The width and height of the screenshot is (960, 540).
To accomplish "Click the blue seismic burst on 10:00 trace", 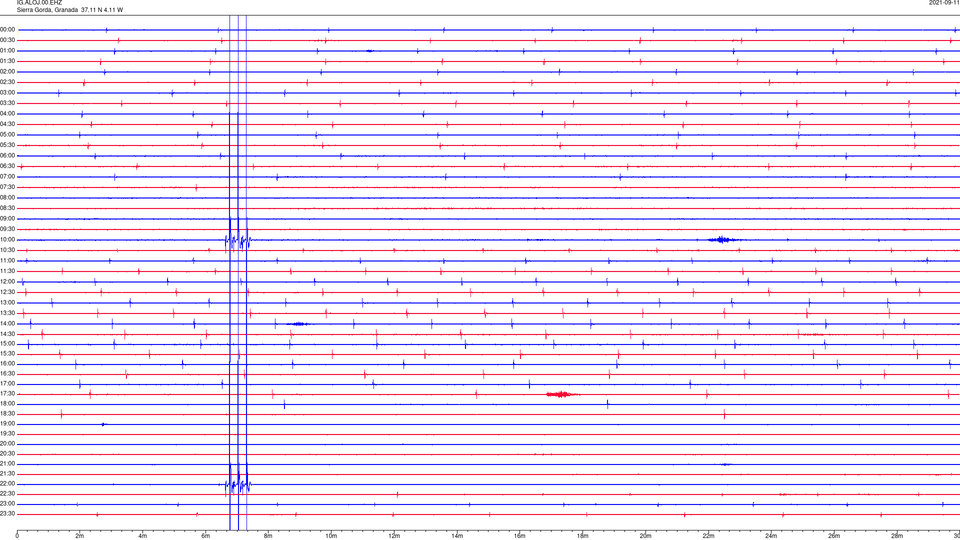I will 723,239.
